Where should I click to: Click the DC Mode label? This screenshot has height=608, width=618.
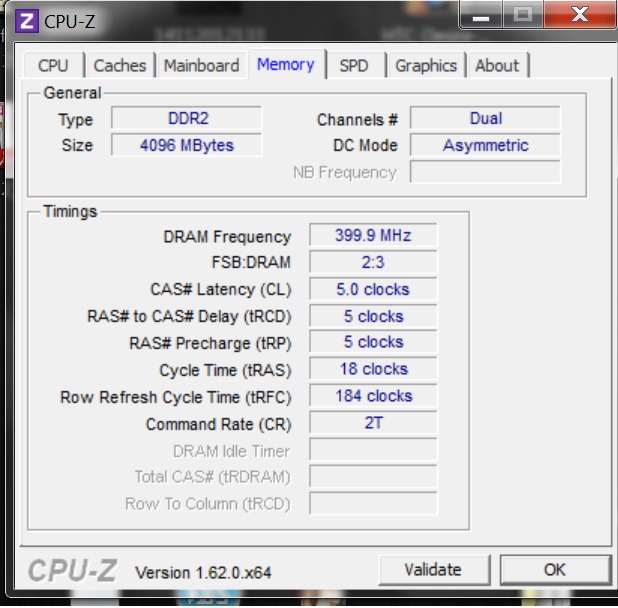coord(365,145)
